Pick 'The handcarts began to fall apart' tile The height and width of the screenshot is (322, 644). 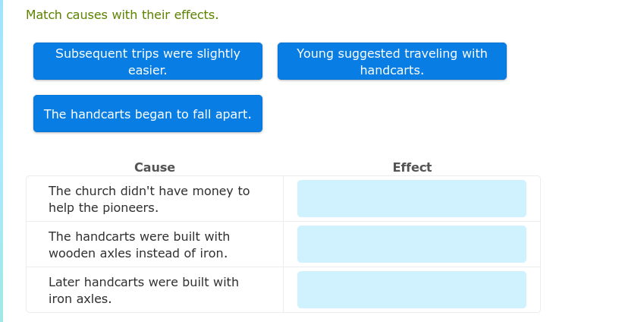point(148,114)
